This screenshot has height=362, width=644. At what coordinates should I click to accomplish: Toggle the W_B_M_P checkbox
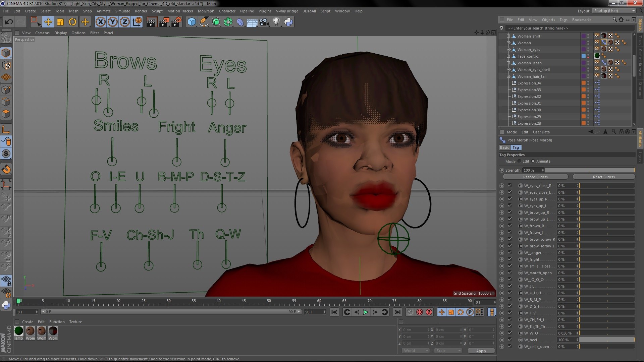tap(510, 299)
